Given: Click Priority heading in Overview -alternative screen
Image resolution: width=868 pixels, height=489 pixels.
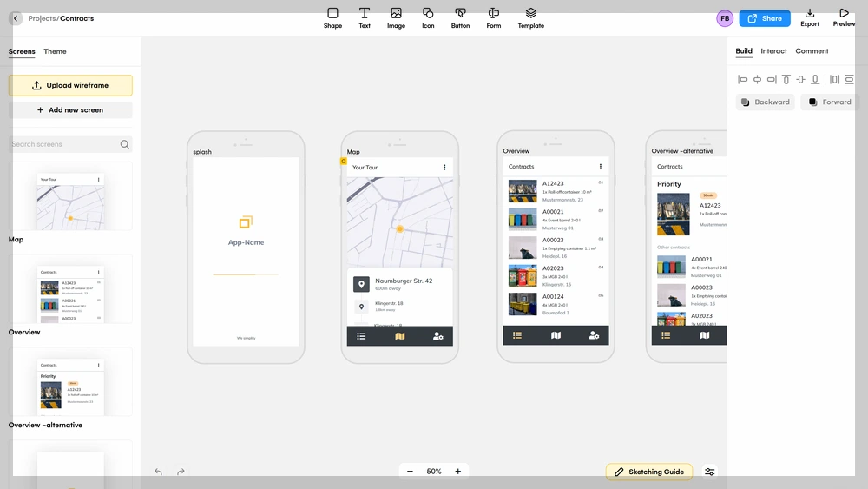Looking at the screenshot, I should click(668, 184).
